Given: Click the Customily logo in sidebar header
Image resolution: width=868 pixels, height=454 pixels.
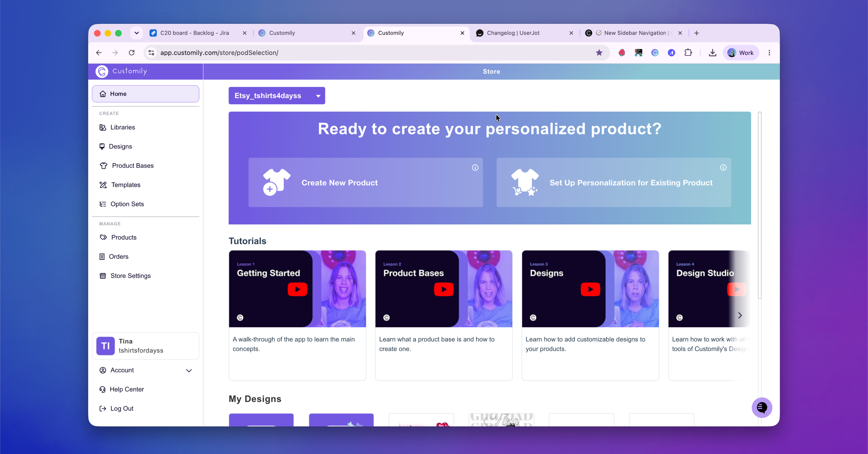Looking at the screenshot, I should pos(121,71).
